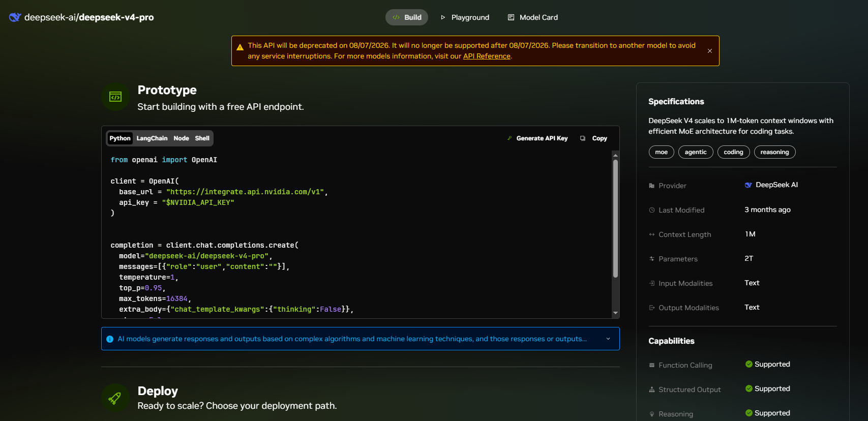Screen dimensions: 868x421
Task: Copy the code snippet
Action: point(594,138)
